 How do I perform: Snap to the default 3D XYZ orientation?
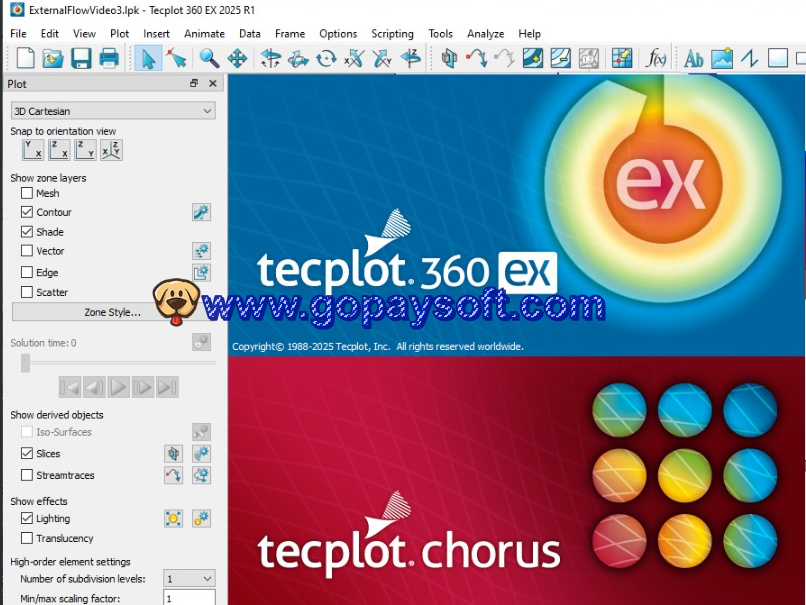pos(112,150)
